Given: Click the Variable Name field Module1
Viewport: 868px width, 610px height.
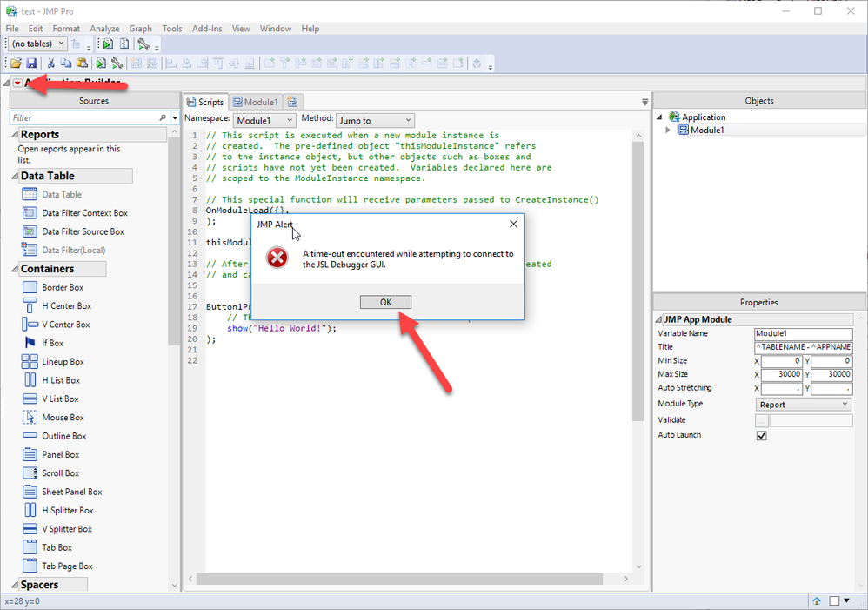Looking at the screenshot, I should (x=804, y=333).
